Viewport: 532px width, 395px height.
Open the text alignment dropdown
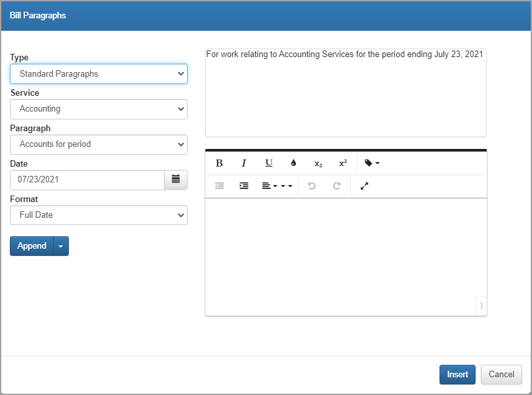tap(270, 186)
